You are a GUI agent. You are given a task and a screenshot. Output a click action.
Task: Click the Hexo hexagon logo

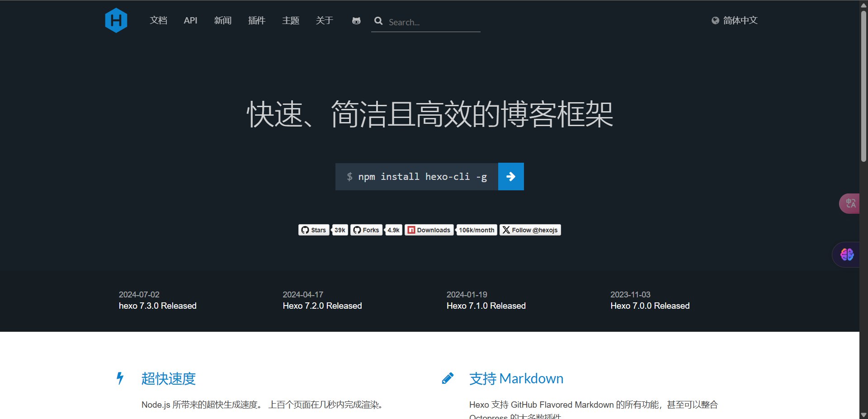click(x=116, y=20)
